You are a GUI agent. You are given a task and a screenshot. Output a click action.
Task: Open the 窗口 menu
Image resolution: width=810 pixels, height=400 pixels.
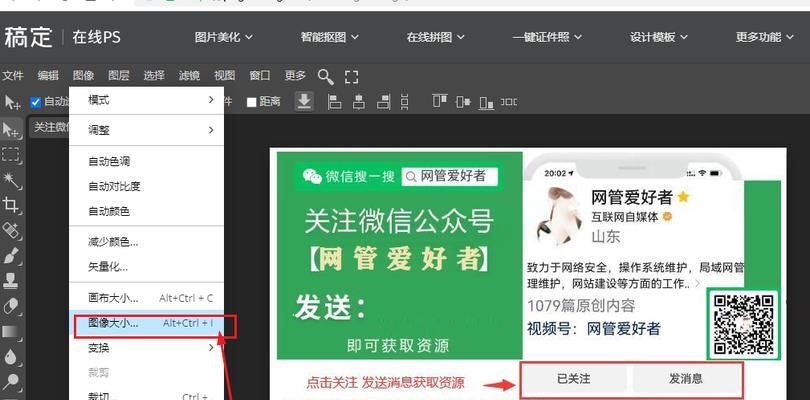(259, 76)
